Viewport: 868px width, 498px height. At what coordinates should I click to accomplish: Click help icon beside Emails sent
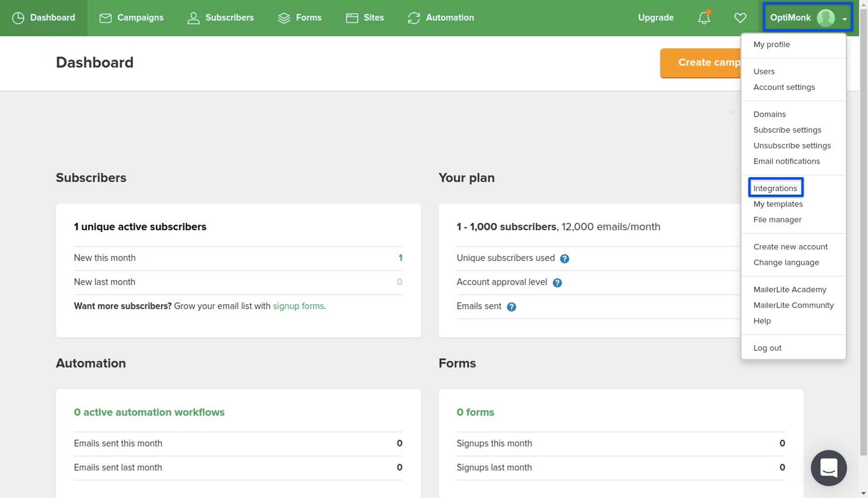click(x=511, y=307)
